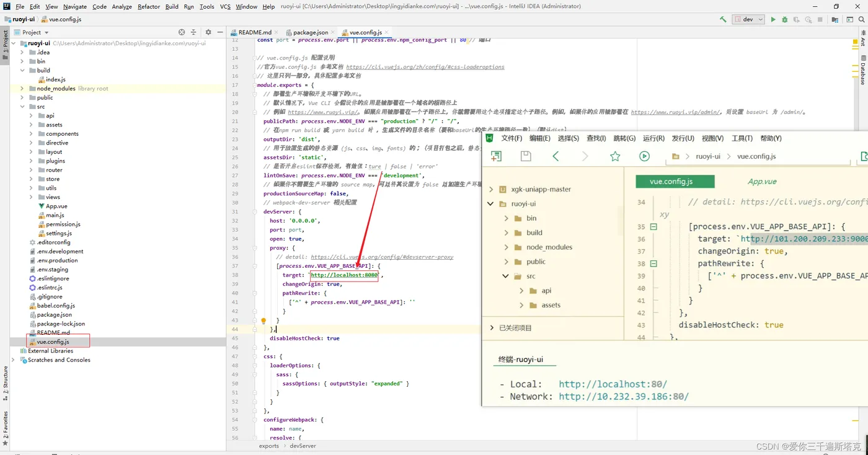Screen dimensions: 868x455
Task: Click the Project panel settings gear
Action: pyautogui.click(x=208, y=32)
